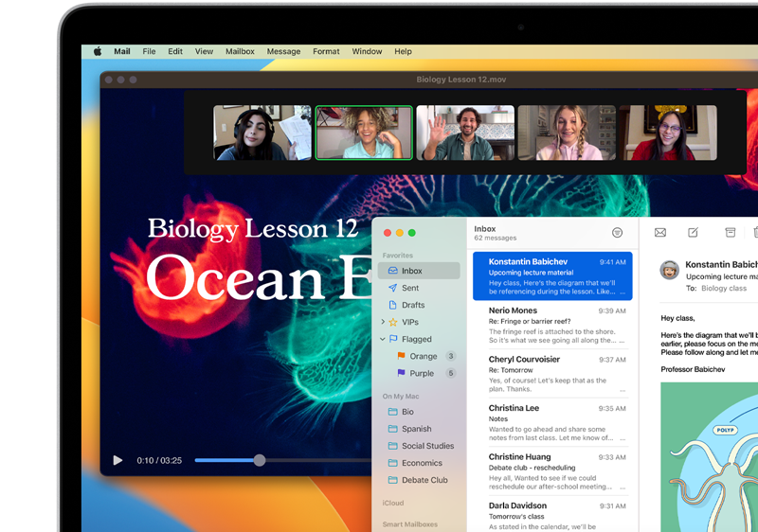Viewport: 758px width, 532px height.
Task: Collapse the Flagged chevron
Action: [383, 339]
